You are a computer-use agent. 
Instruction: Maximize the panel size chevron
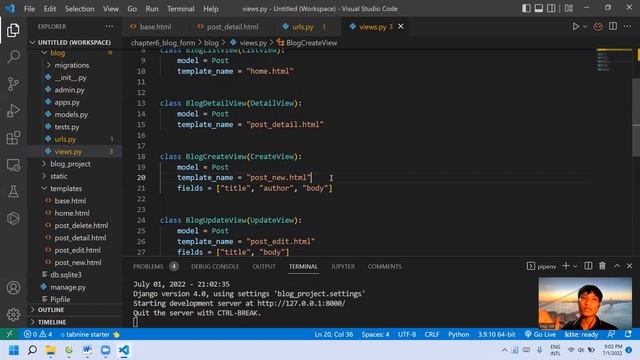click(617, 266)
